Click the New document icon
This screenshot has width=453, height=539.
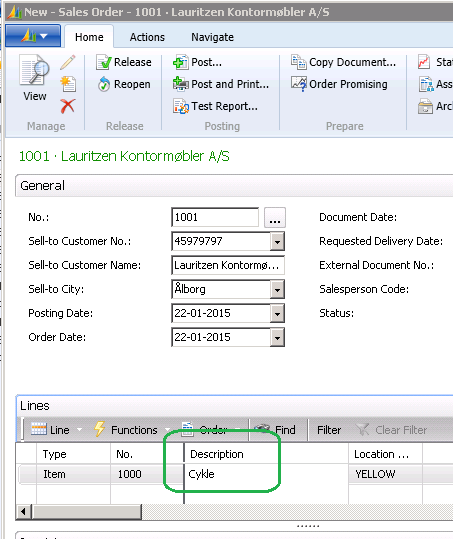coord(68,84)
